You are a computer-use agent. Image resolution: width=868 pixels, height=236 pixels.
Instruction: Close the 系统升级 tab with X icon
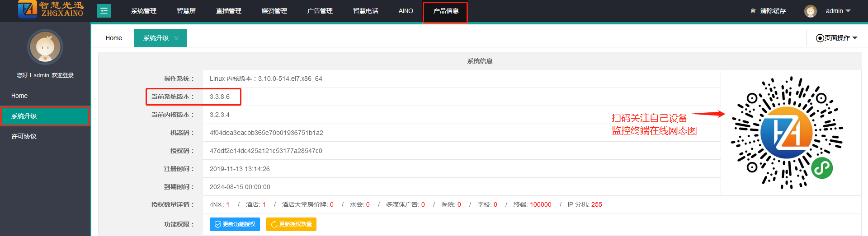click(x=176, y=38)
